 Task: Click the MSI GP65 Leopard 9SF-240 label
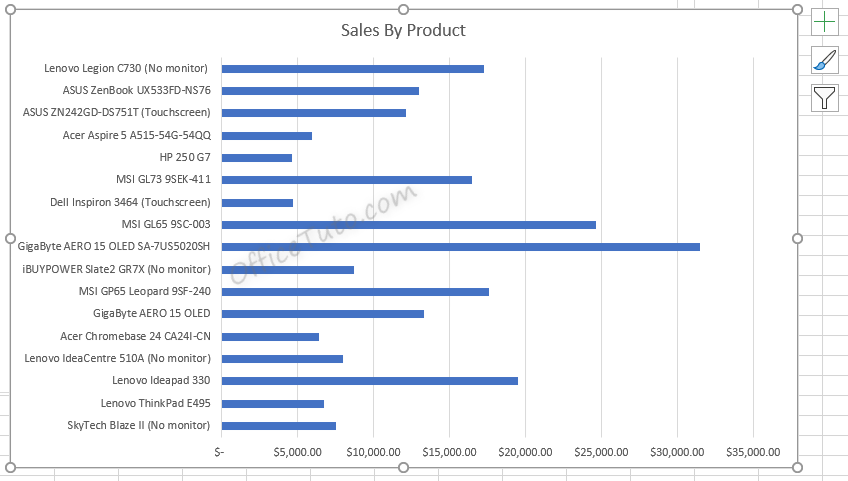coord(145,291)
